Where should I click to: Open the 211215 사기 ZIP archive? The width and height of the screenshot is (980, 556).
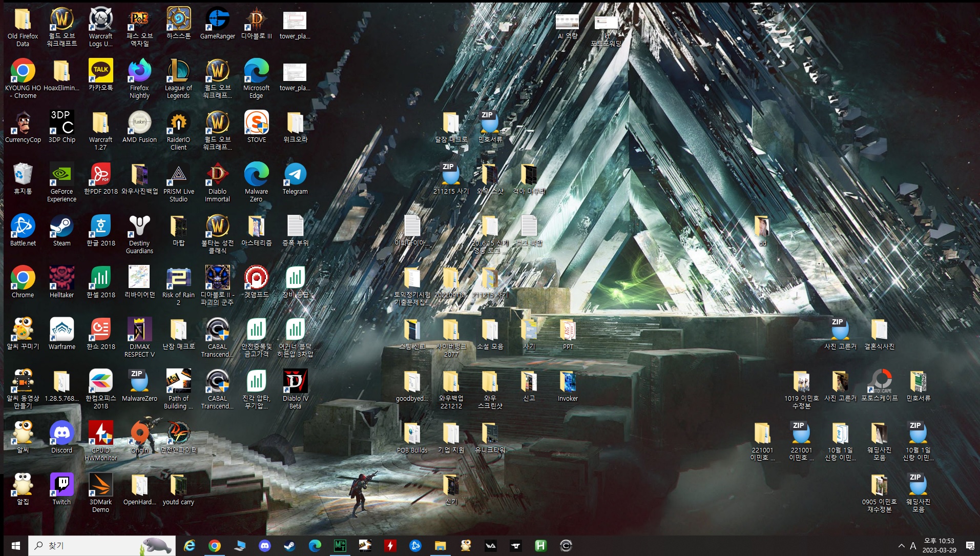coord(451,179)
